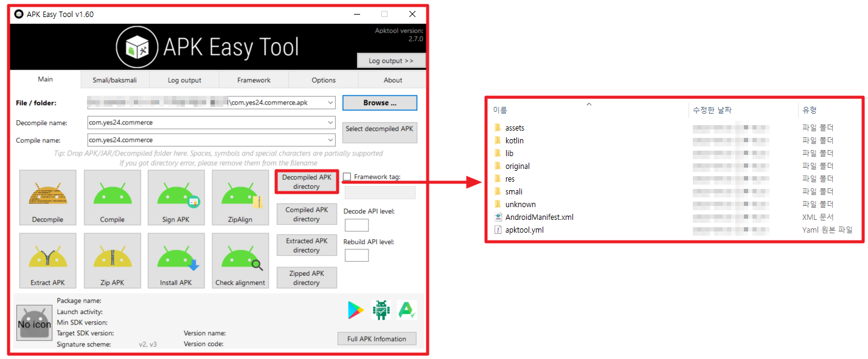Select the apktool.yml file icon
Screen dimensions: 868x359
[498, 230]
